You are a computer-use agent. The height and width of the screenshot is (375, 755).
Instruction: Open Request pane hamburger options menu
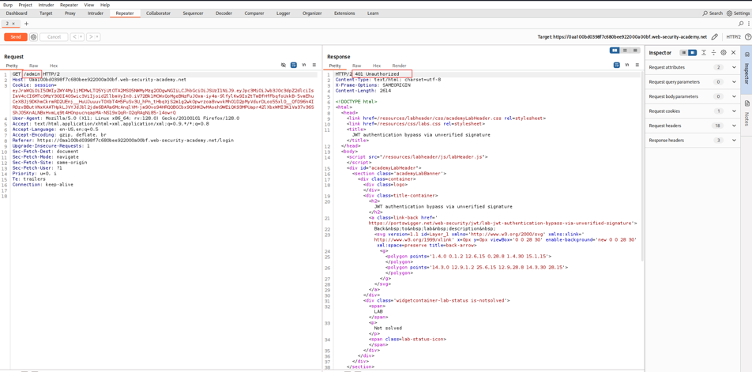314,65
